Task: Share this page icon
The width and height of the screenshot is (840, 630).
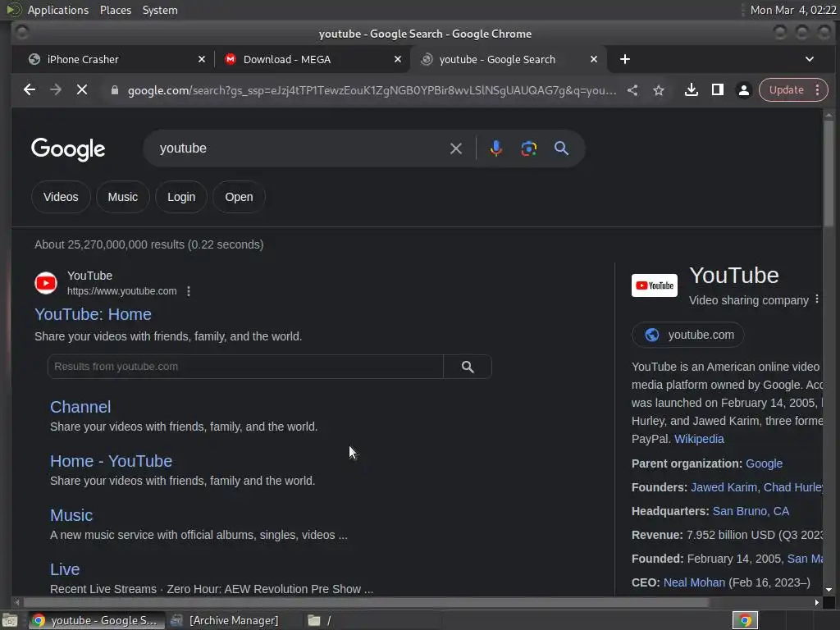Action: 632,90
